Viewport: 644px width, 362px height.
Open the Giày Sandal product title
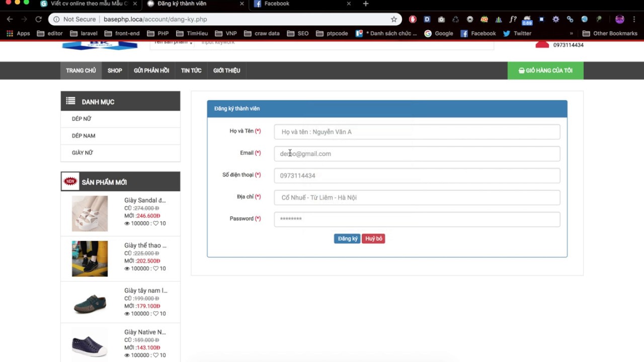[x=145, y=200]
